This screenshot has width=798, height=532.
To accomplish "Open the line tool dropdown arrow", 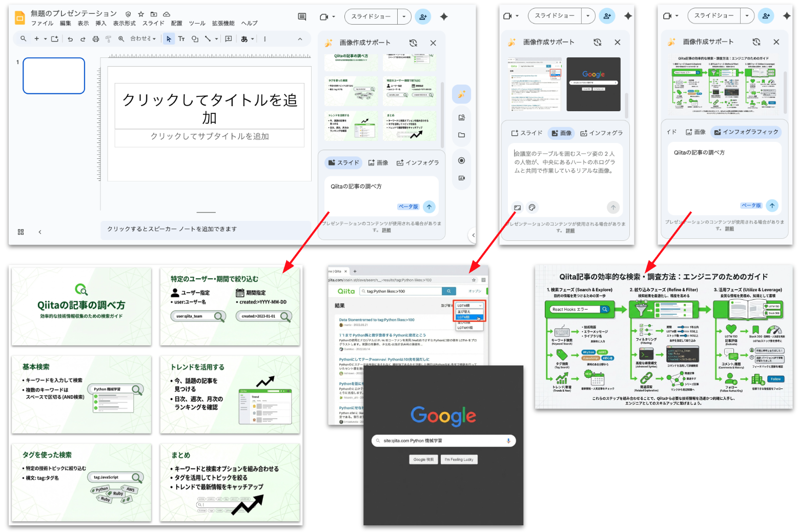I will coord(216,38).
